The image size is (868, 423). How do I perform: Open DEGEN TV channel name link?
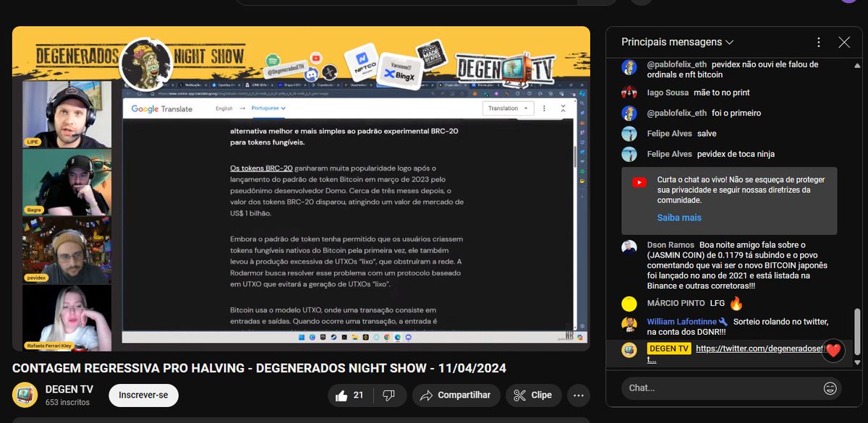[x=69, y=388]
